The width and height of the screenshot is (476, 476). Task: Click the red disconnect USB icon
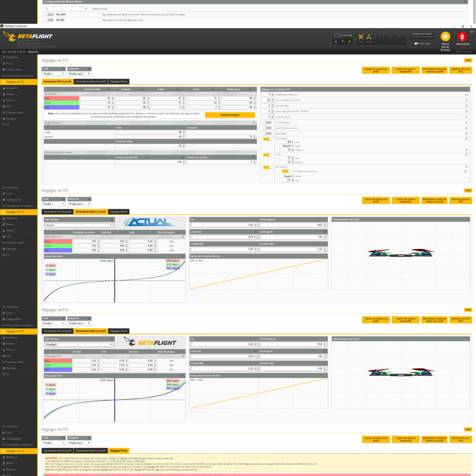(462, 37)
